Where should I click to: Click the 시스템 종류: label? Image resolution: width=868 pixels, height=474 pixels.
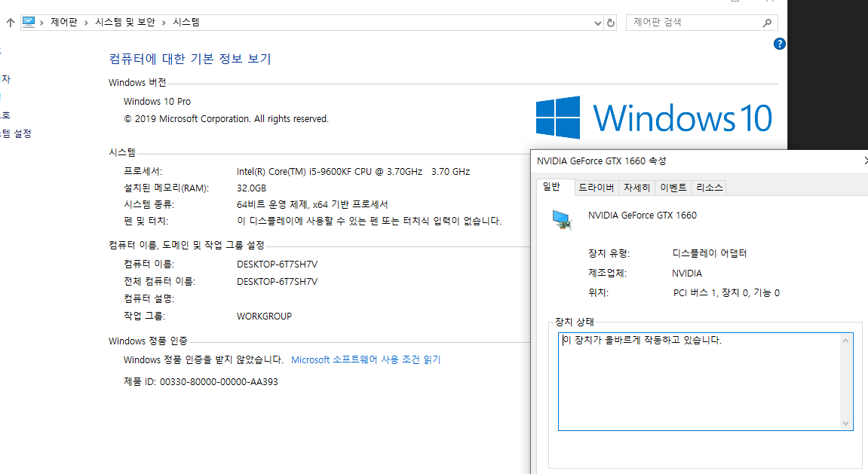[x=149, y=205]
